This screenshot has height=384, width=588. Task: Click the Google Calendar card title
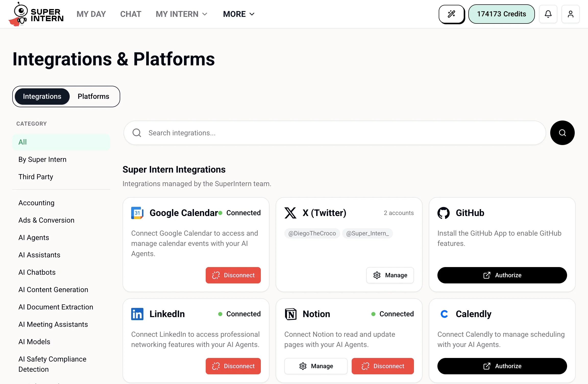184,213
